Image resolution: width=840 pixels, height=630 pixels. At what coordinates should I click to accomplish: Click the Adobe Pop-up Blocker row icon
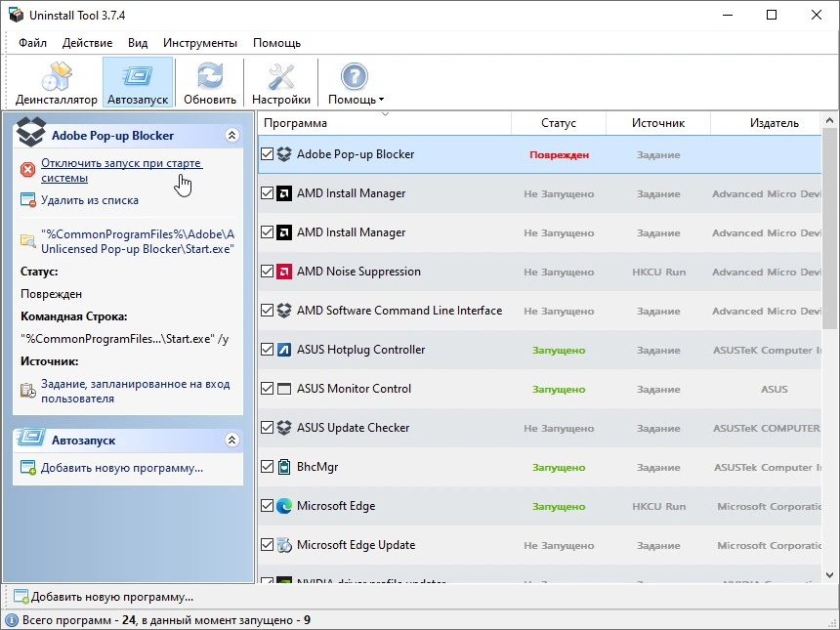point(284,154)
